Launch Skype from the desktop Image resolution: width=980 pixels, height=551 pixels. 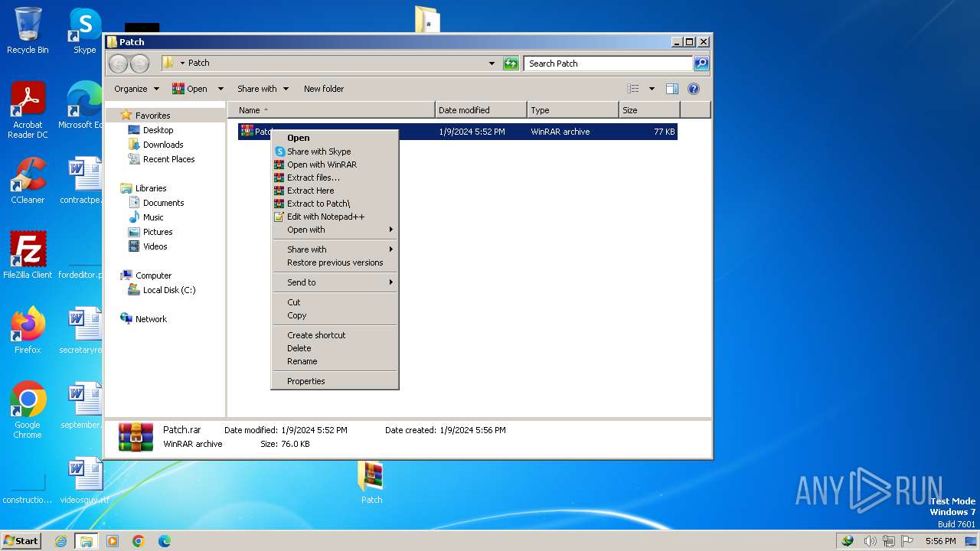pyautogui.click(x=85, y=31)
